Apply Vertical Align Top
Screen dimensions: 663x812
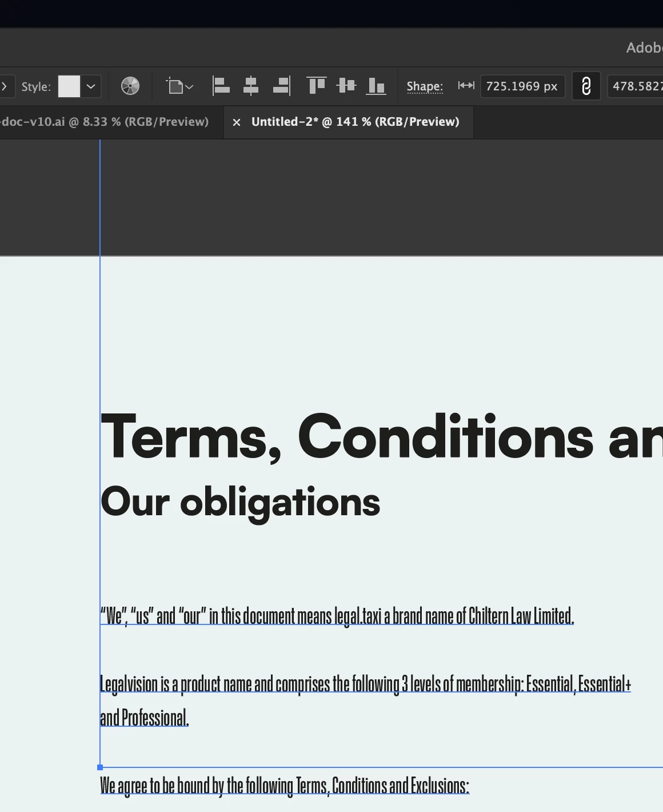pos(317,86)
